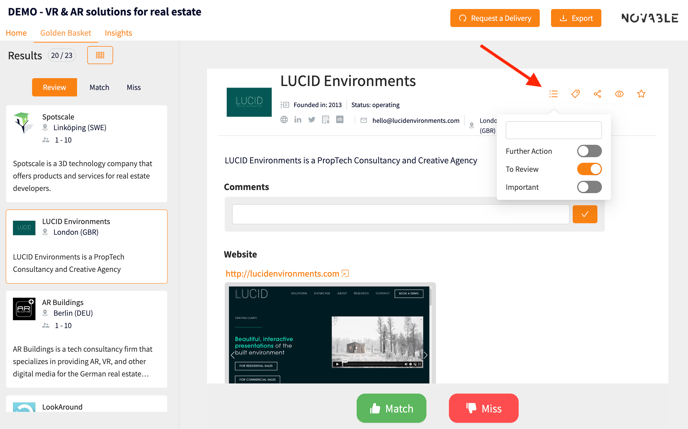Open the lucidenvironments.com website link
688x429 pixels.
pyautogui.click(x=282, y=274)
